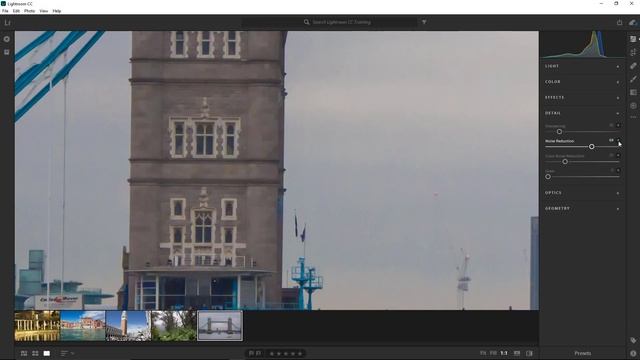Set zoom to 1:1
The image size is (640, 360).
[x=504, y=353]
